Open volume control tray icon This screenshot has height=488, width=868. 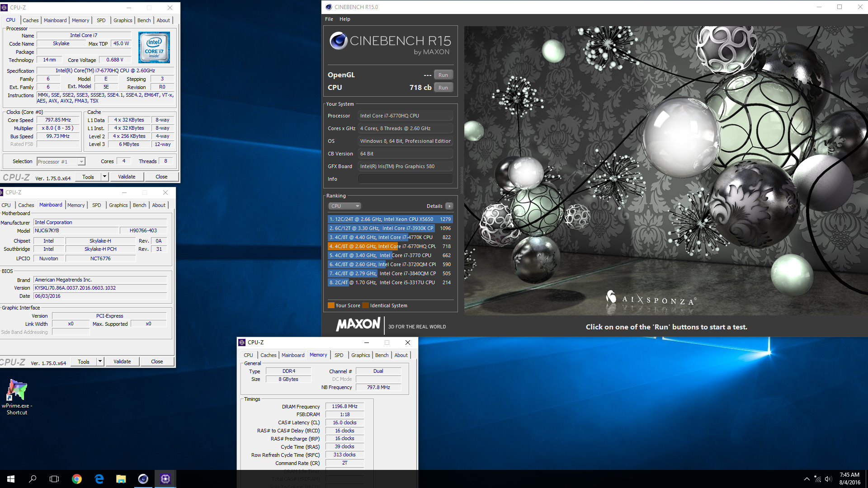tap(828, 479)
